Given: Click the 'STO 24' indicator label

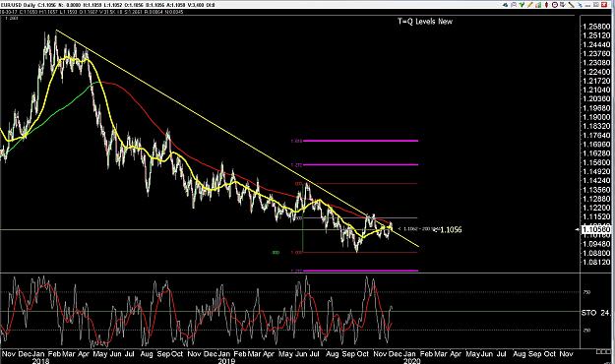Looking at the screenshot, I should tap(595, 313).
